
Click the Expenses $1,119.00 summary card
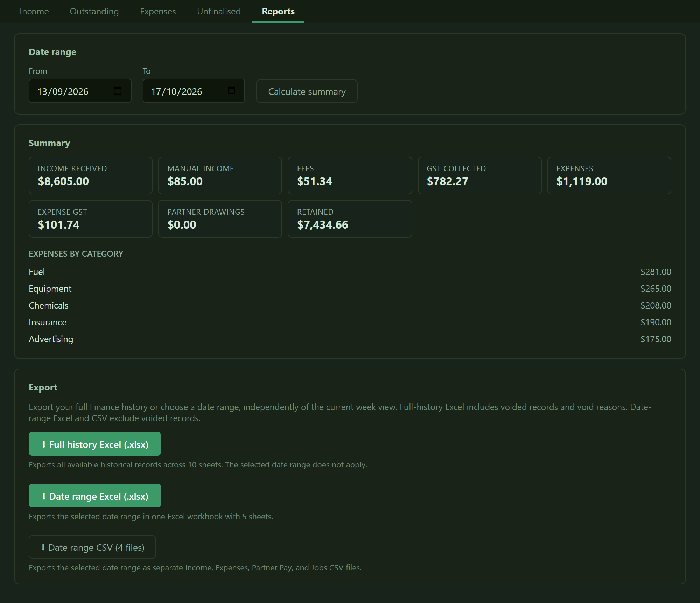point(609,175)
